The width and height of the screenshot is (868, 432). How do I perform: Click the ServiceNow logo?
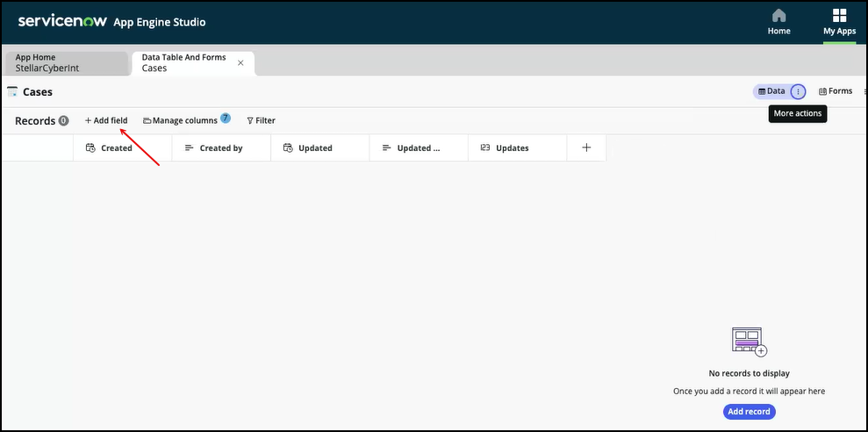[x=60, y=21]
